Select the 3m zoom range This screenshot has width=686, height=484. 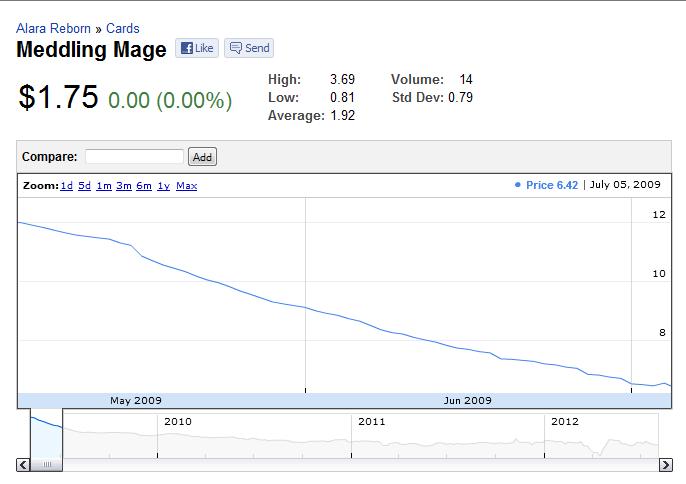point(124,186)
